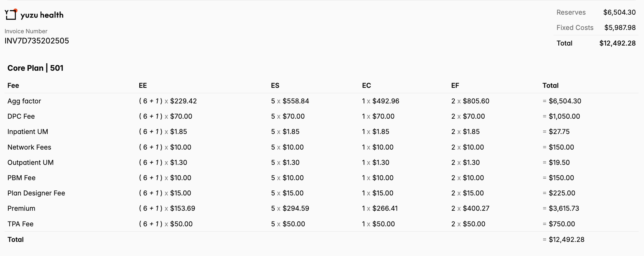644x256 pixels.
Task: Click the EF column header
Action: tap(455, 85)
